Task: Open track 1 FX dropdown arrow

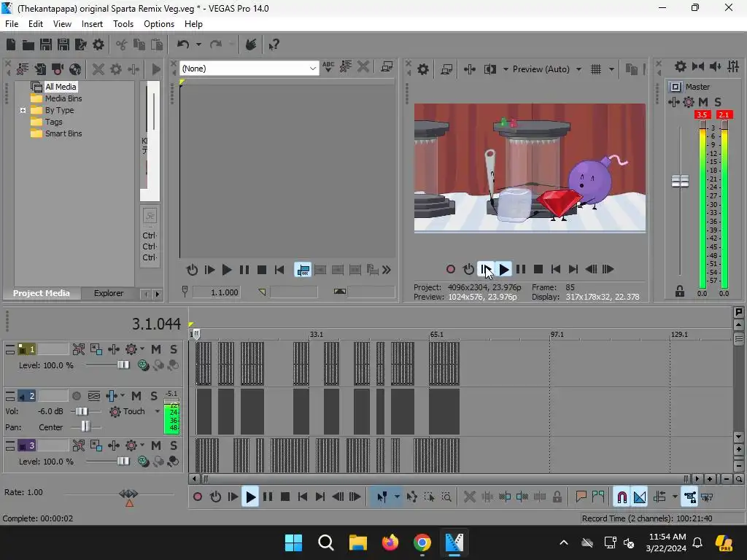Action: (x=142, y=349)
